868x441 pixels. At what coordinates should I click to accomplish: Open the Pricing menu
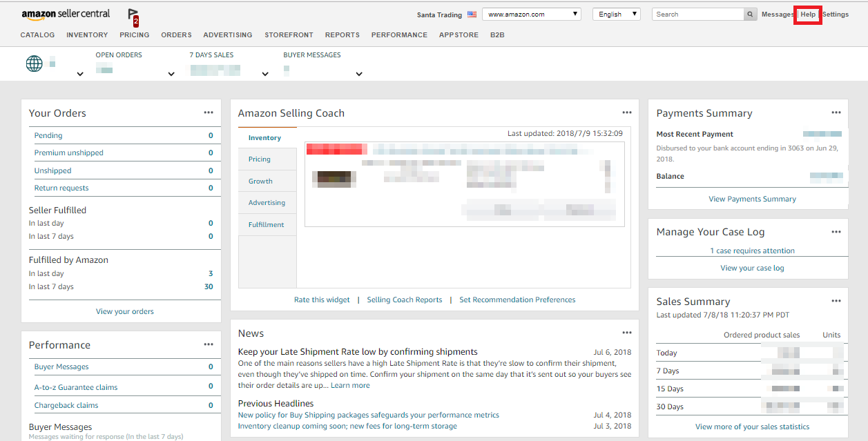tap(134, 35)
